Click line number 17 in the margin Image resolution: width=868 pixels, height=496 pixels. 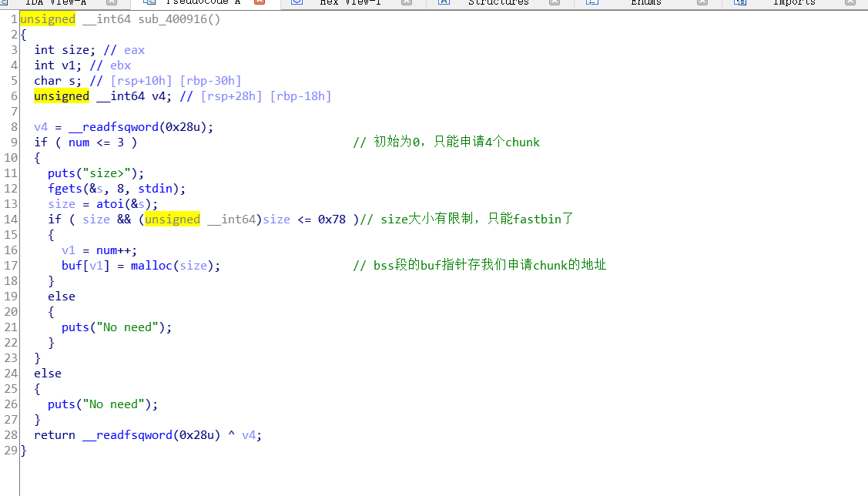point(12,265)
